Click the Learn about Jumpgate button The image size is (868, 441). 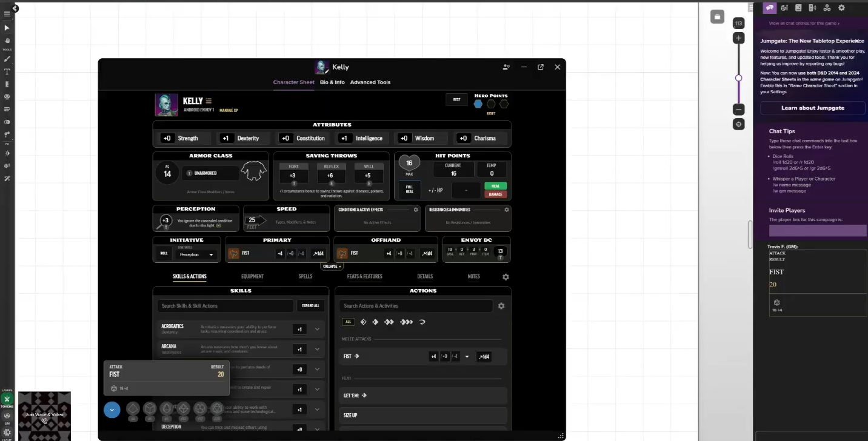point(812,108)
